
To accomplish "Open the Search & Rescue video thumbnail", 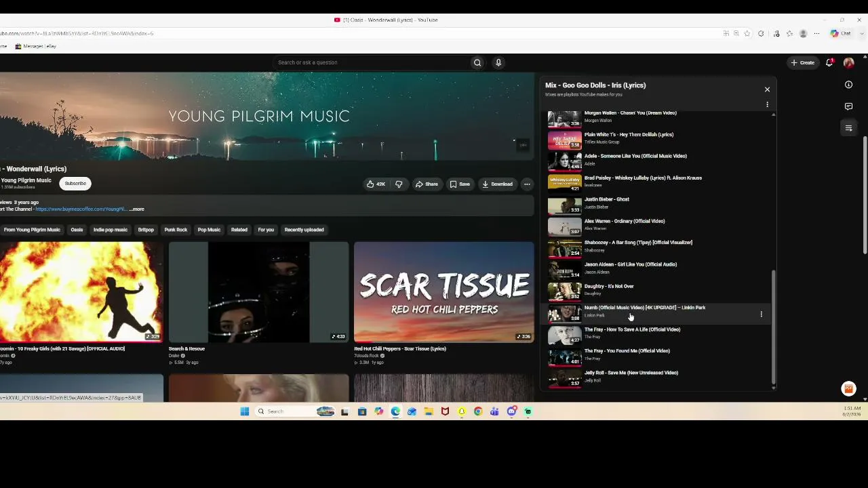I will [x=258, y=292].
